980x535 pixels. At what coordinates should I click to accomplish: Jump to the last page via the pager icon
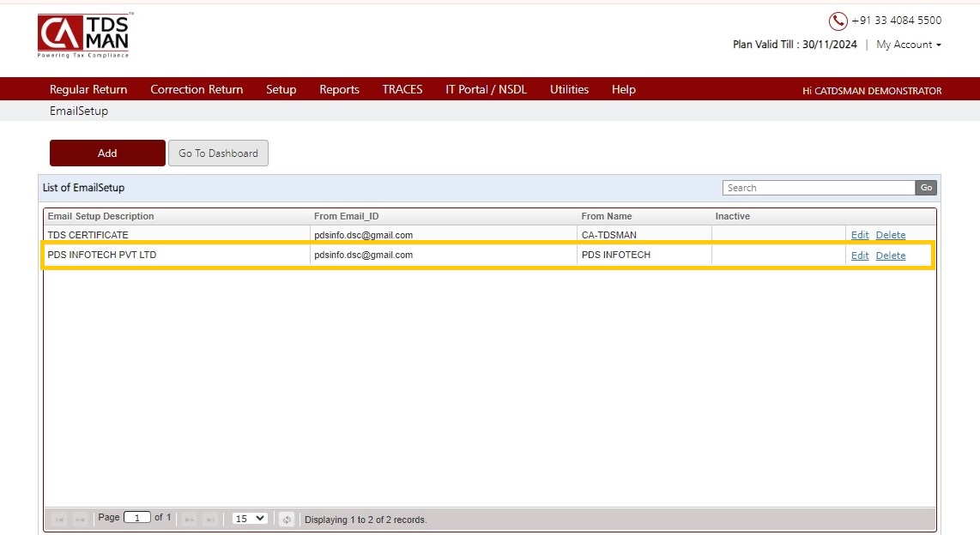210,520
